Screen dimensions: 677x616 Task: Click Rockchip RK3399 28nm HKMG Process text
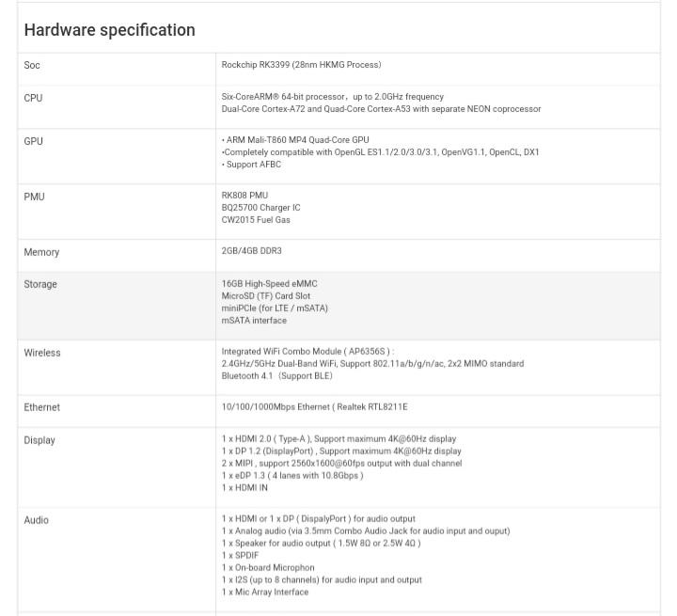(302, 65)
